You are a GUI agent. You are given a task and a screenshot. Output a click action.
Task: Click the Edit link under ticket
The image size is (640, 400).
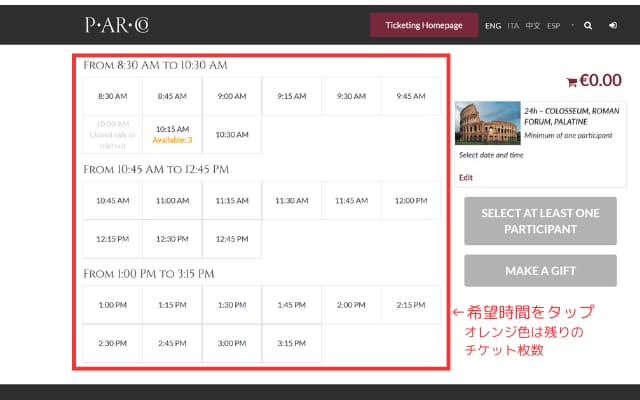click(x=465, y=177)
